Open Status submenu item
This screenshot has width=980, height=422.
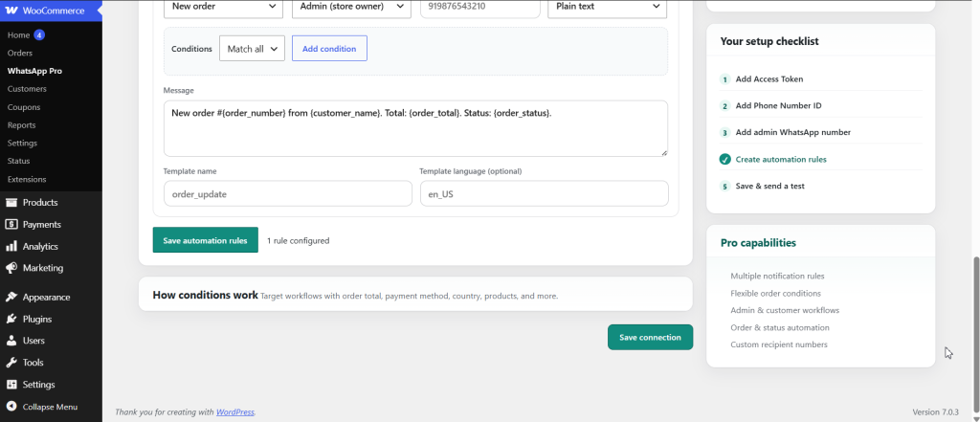pos(19,161)
